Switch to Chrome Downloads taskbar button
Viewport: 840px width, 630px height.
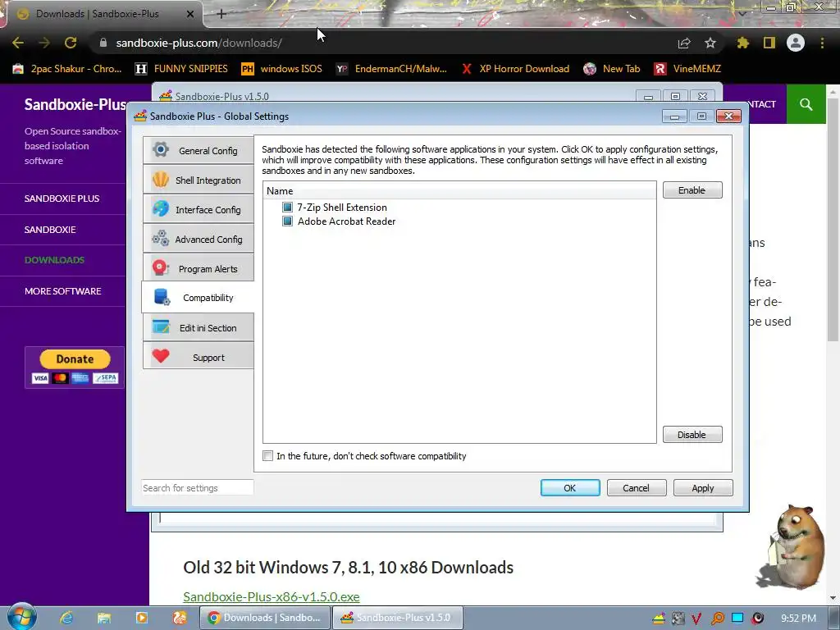[265, 618]
